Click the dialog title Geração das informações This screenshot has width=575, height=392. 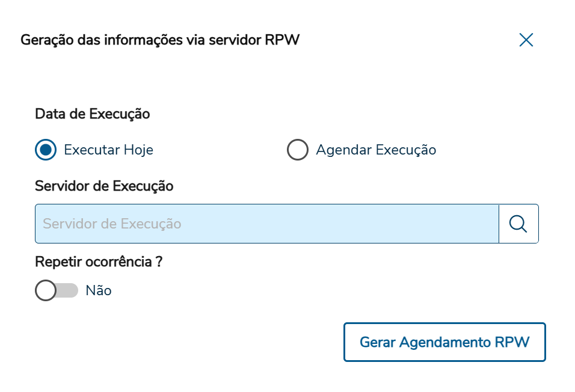click(160, 40)
